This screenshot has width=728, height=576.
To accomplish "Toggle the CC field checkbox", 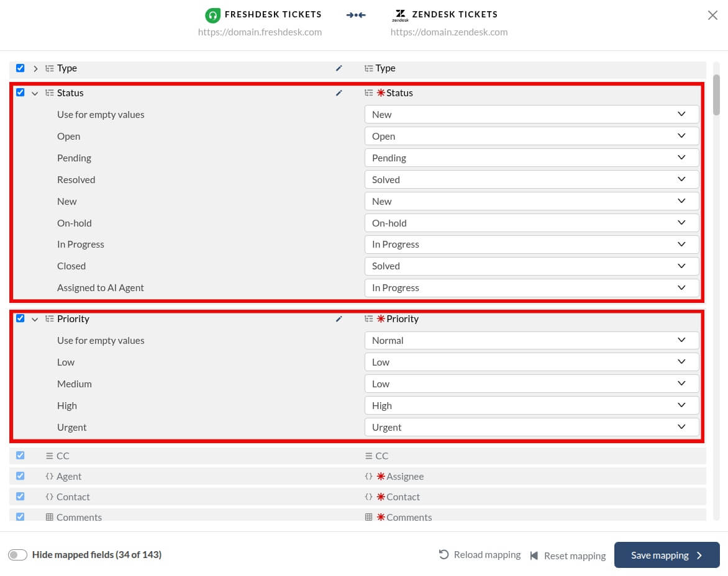I will point(20,456).
